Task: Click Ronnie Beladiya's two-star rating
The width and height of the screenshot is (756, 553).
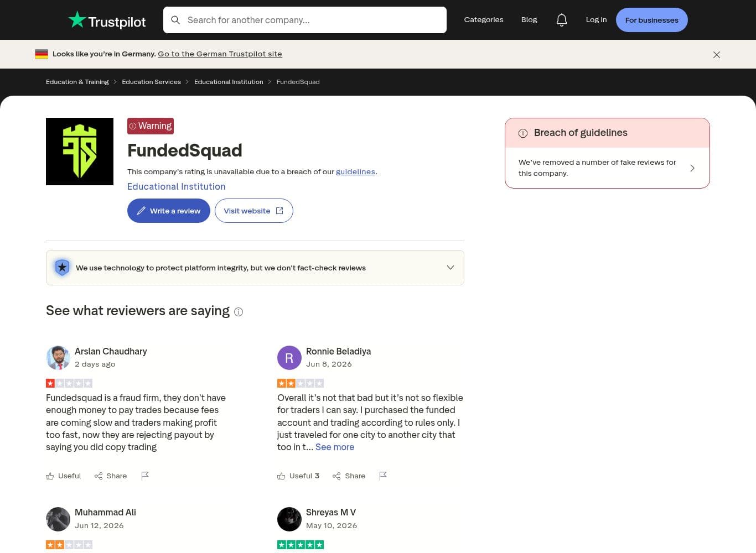Action: coord(301,383)
